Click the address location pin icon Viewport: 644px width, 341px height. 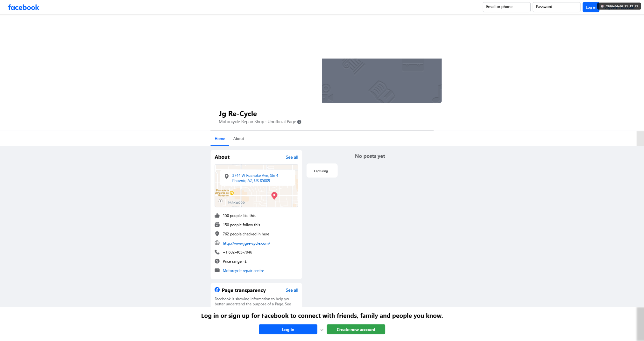pyautogui.click(x=227, y=177)
